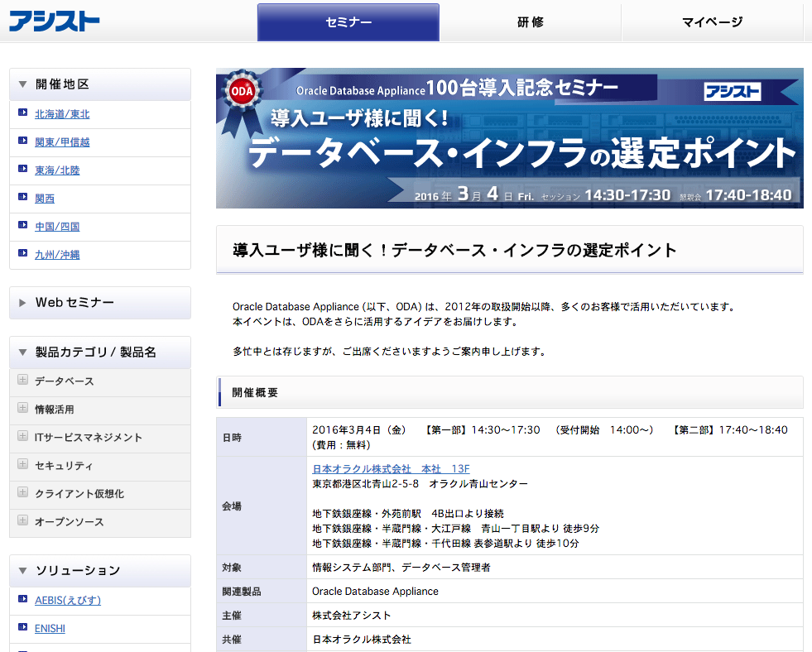Viewport: 812px width, 652px height.
Task: Click the ODA seminar banner image
Action: tap(510, 138)
